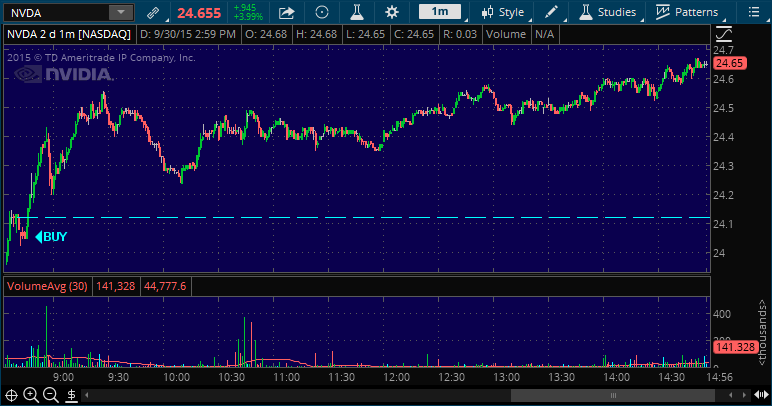The image size is (772, 406).
Task: Open the Patterns menu
Action: 687,12
